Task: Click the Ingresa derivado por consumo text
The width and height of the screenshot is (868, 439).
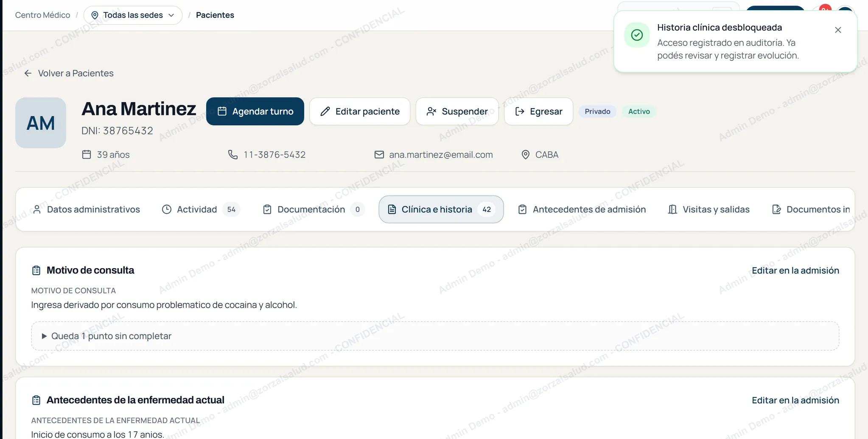Action: click(164, 305)
